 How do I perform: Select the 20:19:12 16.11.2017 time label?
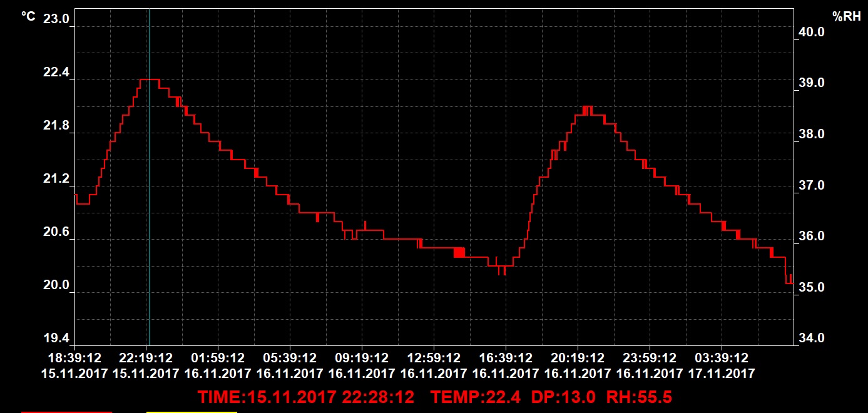click(x=578, y=366)
